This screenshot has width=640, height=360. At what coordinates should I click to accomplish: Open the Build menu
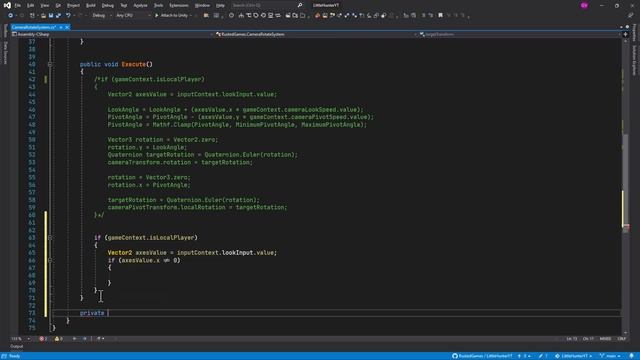pyautogui.click(x=91, y=5)
